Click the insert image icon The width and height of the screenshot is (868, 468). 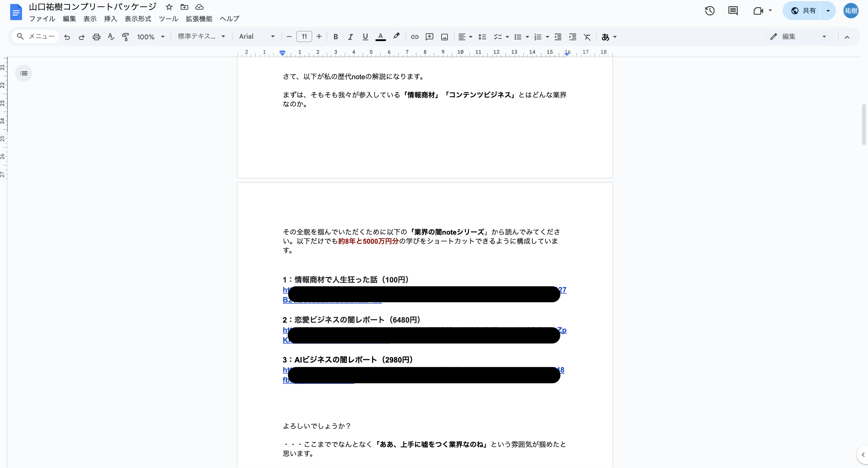click(444, 37)
